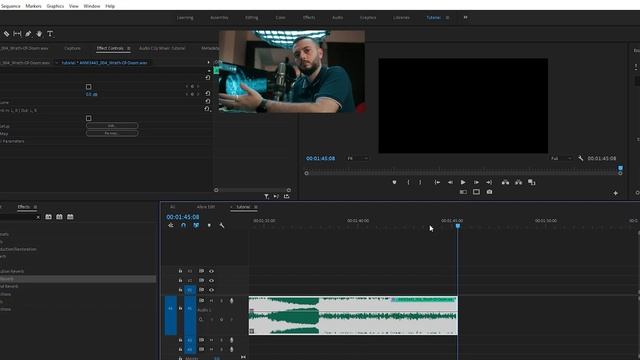Open the Full playback resolution dropdown
Image resolution: width=640 pixels, height=360 pixels.
pyautogui.click(x=562, y=158)
